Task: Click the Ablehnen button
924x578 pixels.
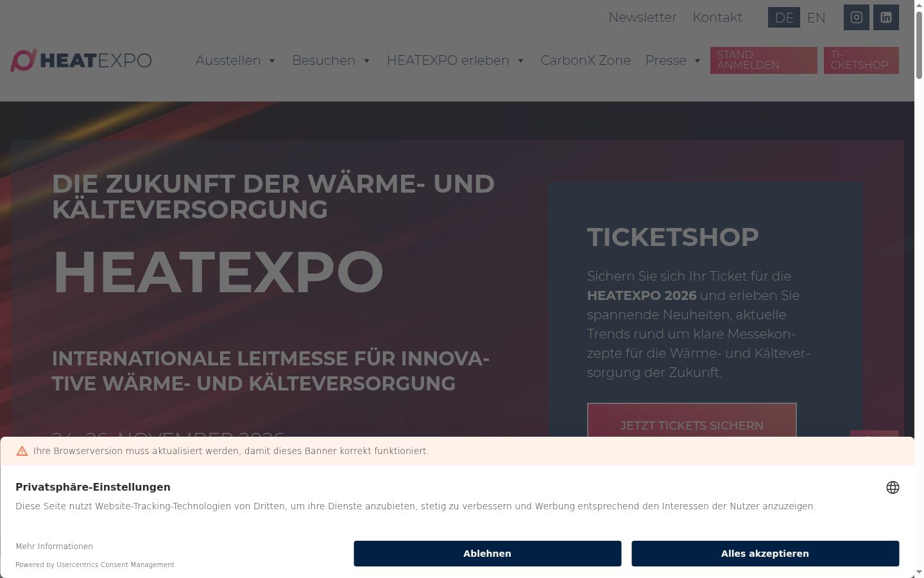Action: point(487,554)
